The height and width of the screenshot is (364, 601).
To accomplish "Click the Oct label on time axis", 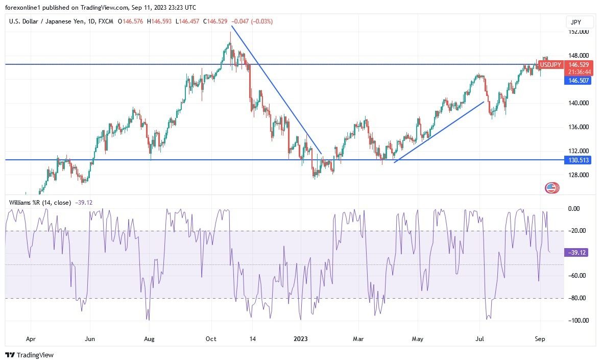I will click(211, 339).
